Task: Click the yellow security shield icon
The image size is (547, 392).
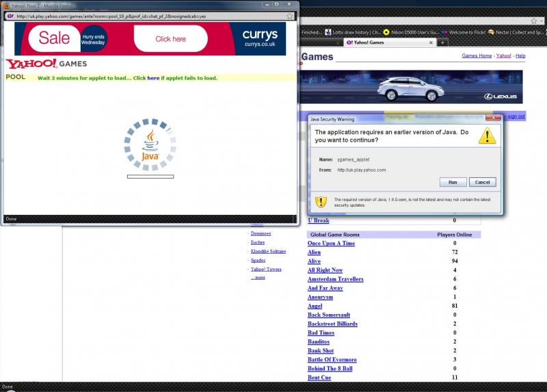Action: [x=321, y=202]
